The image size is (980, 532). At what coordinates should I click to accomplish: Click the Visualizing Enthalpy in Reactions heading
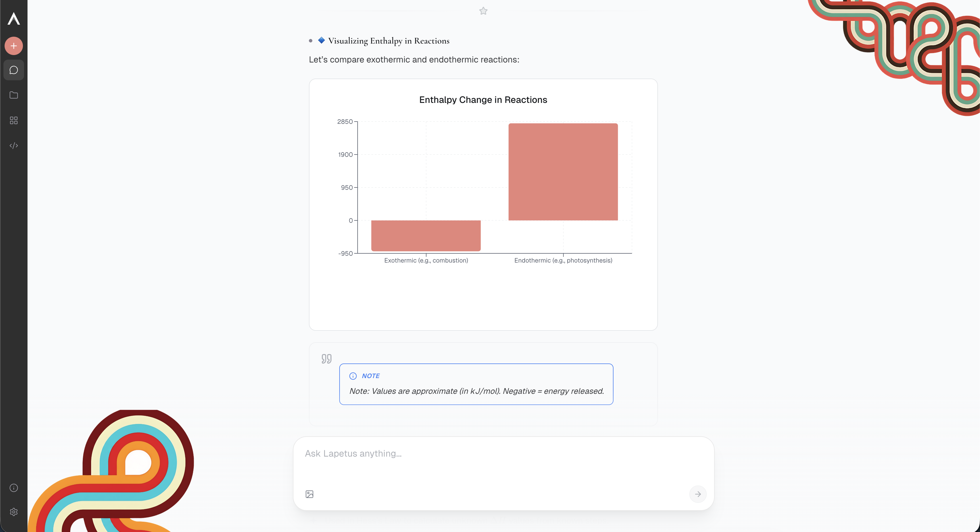[389, 41]
